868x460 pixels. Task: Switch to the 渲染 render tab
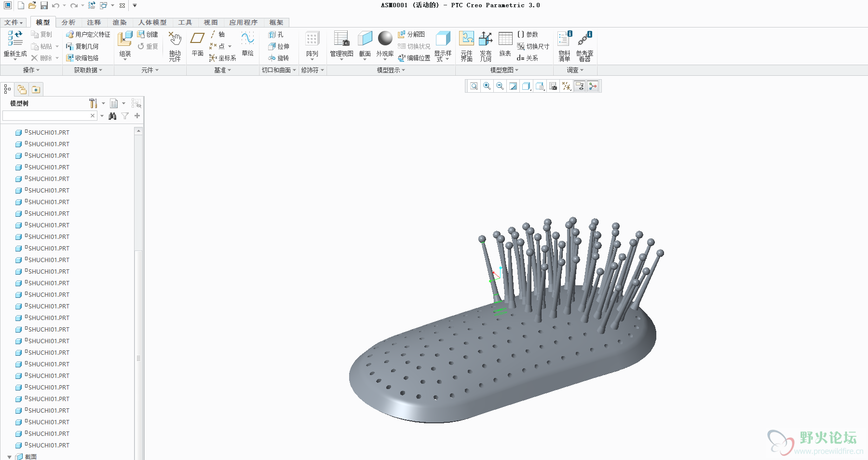(120, 22)
